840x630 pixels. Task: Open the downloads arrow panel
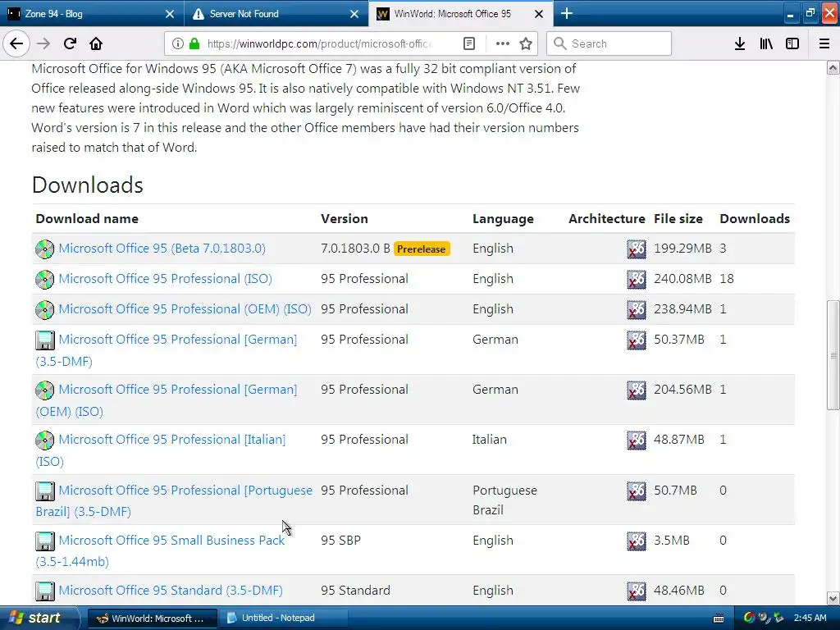[x=740, y=43]
